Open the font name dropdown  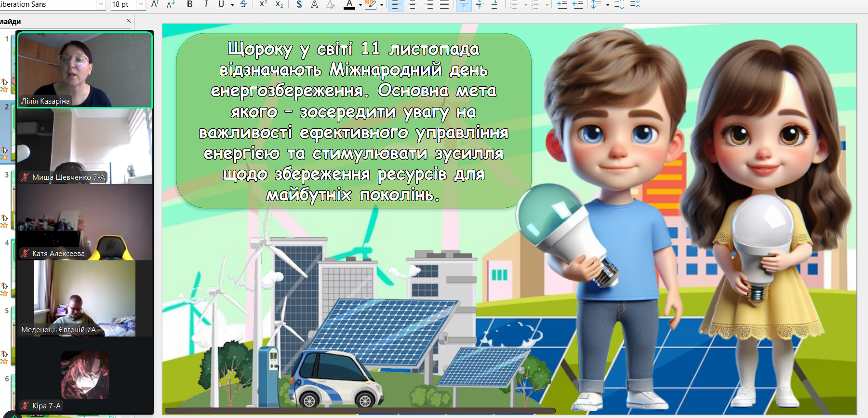tap(101, 4)
